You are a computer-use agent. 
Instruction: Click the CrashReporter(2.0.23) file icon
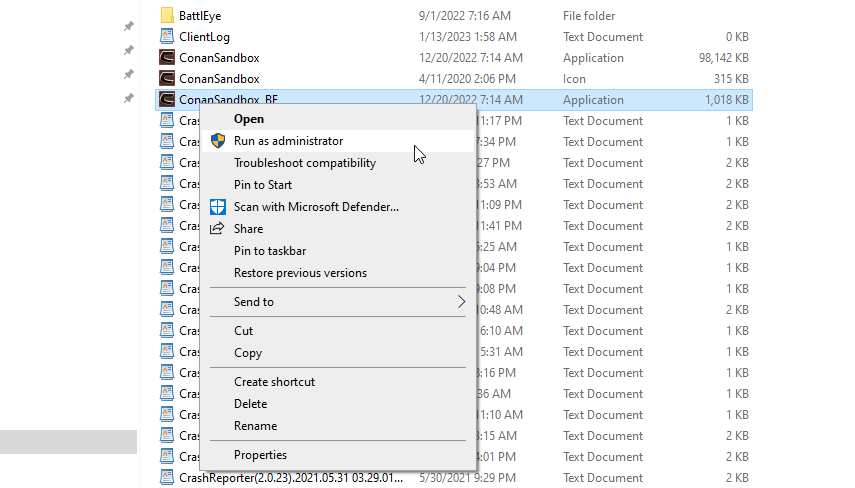[167, 477]
